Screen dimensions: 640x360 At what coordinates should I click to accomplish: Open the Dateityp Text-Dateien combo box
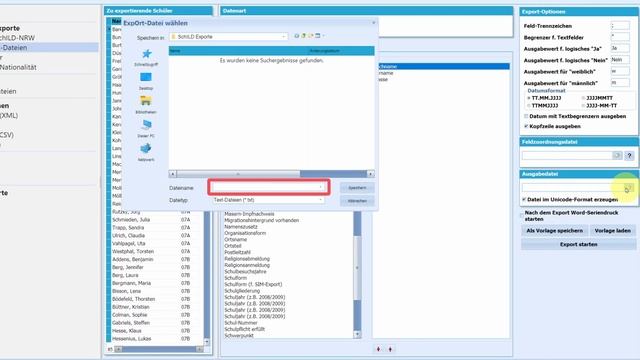[268, 200]
